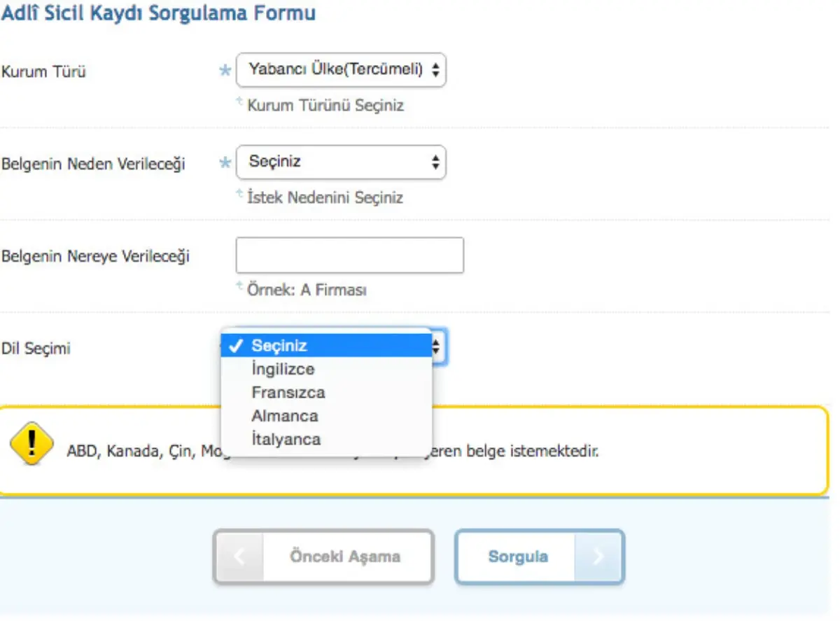840x621 pixels.
Task: Click left chevron on Önceki Aşama button
Action: coord(239,557)
